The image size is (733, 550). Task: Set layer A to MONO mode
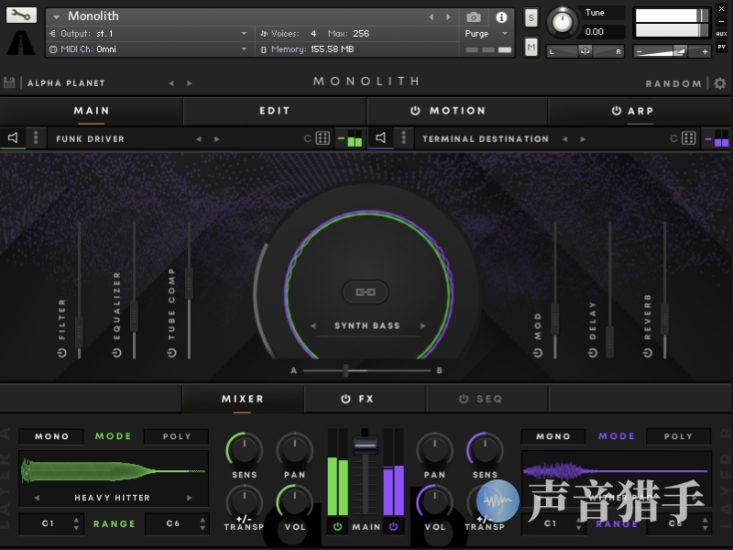pos(51,436)
